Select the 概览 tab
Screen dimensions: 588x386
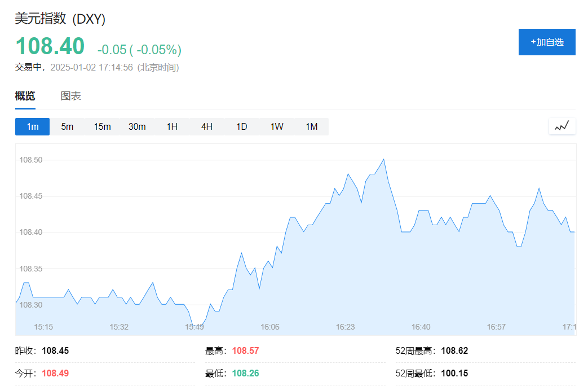point(24,95)
